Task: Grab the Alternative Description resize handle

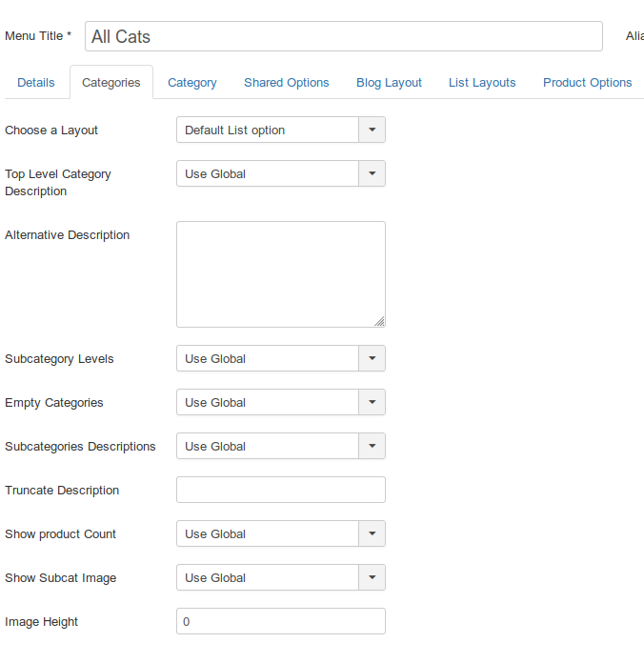Action: [x=380, y=322]
